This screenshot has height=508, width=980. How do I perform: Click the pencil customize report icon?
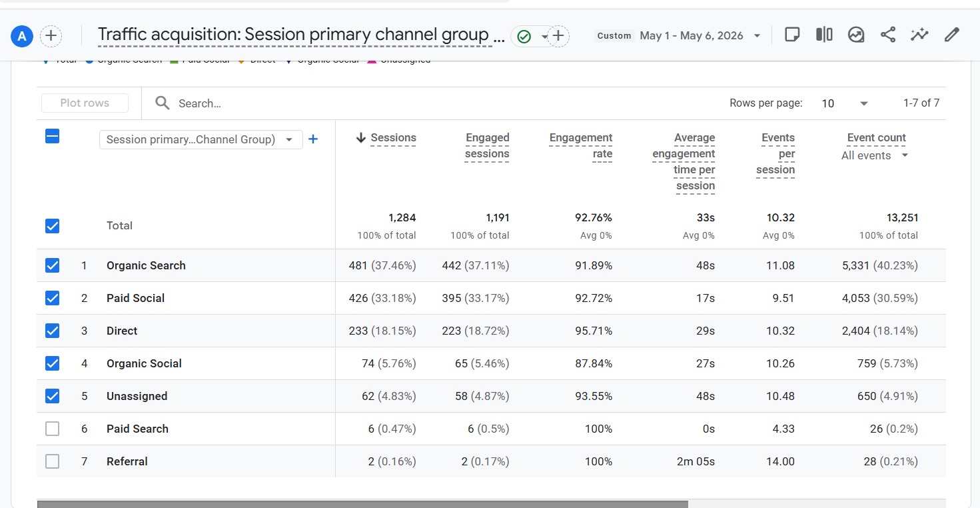(952, 35)
